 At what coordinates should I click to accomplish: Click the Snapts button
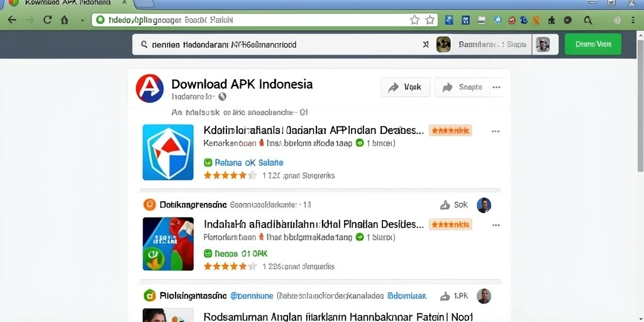pyautogui.click(x=462, y=87)
